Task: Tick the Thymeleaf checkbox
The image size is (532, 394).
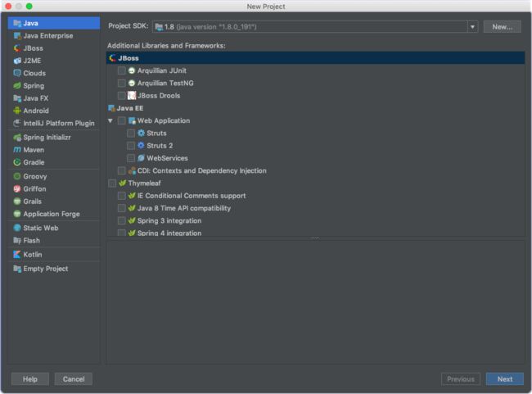Action: click(112, 183)
